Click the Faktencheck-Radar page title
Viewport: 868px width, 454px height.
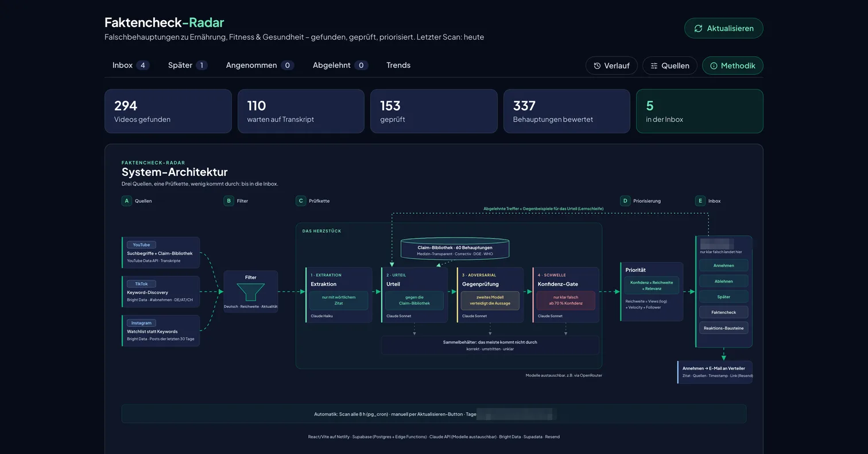tap(164, 22)
